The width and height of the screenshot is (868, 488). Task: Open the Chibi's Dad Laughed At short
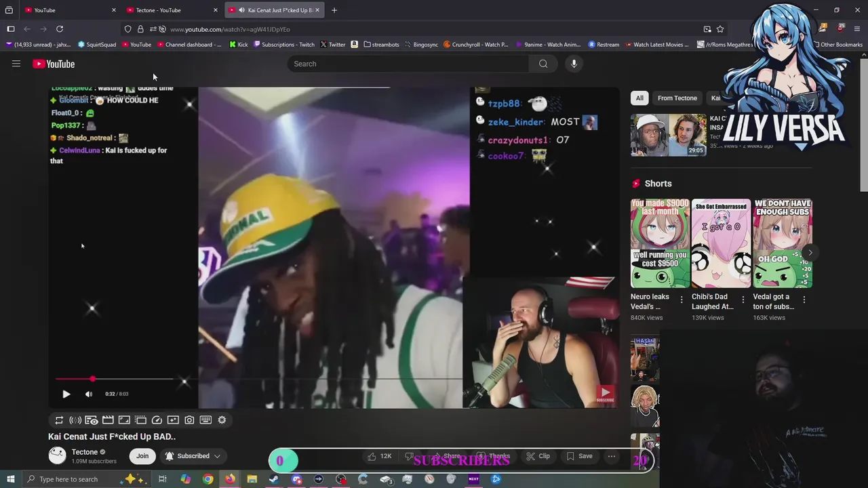tap(721, 243)
